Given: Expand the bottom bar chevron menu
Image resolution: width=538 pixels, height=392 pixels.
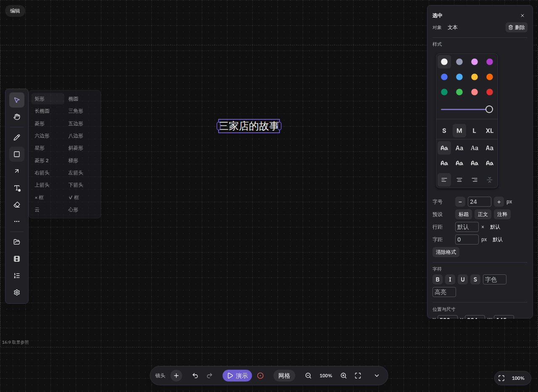Looking at the screenshot, I should point(377,376).
